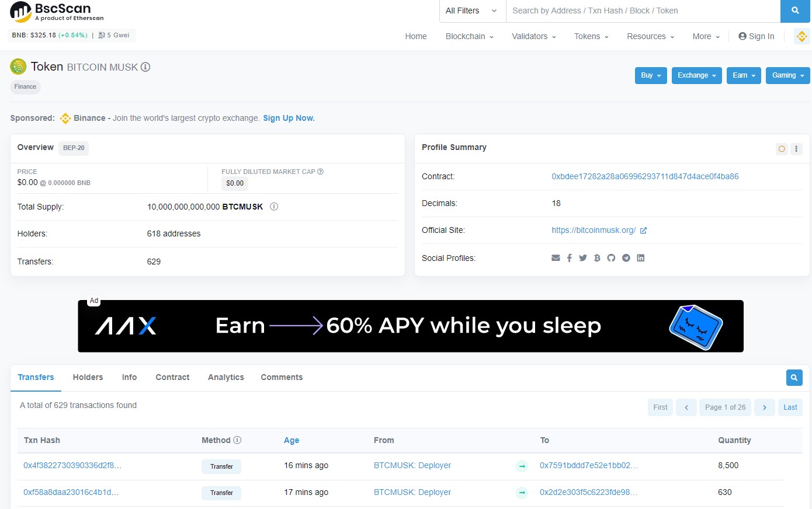Image resolution: width=812 pixels, height=509 pixels.
Task: Open the contract address 0xbdee17282a28... link
Action: coord(645,176)
